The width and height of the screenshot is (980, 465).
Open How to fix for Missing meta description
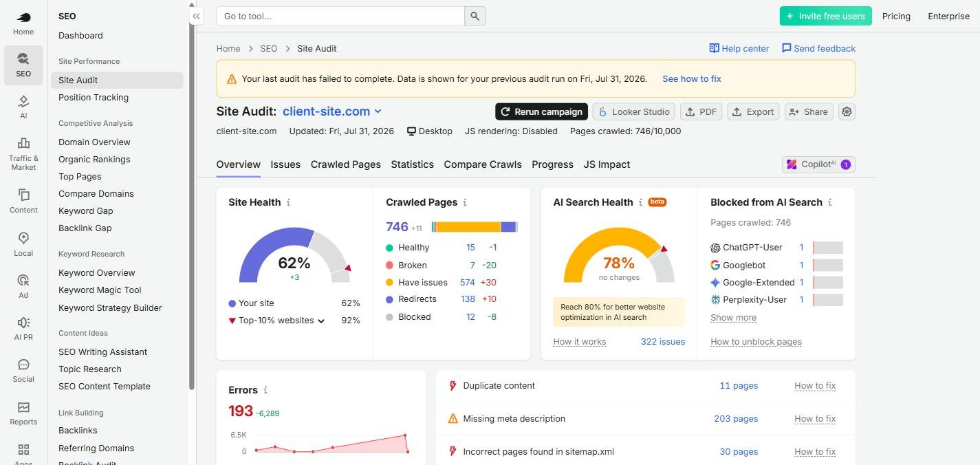point(815,419)
